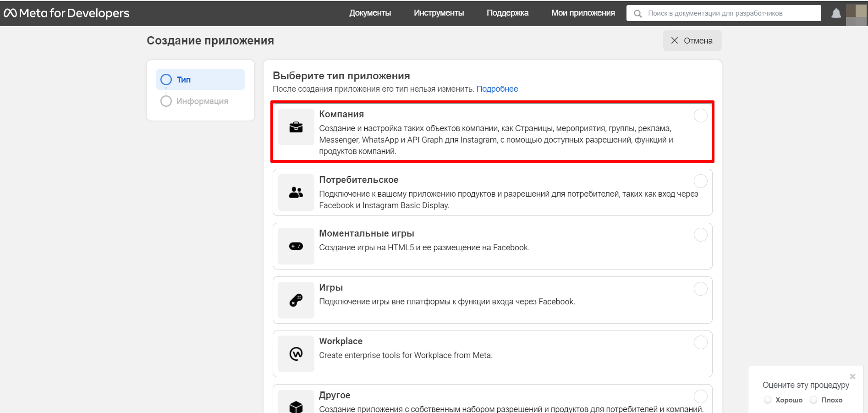Click the gamepad icon for Моментальные игры
This screenshot has width=868, height=413.
(x=296, y=246)
